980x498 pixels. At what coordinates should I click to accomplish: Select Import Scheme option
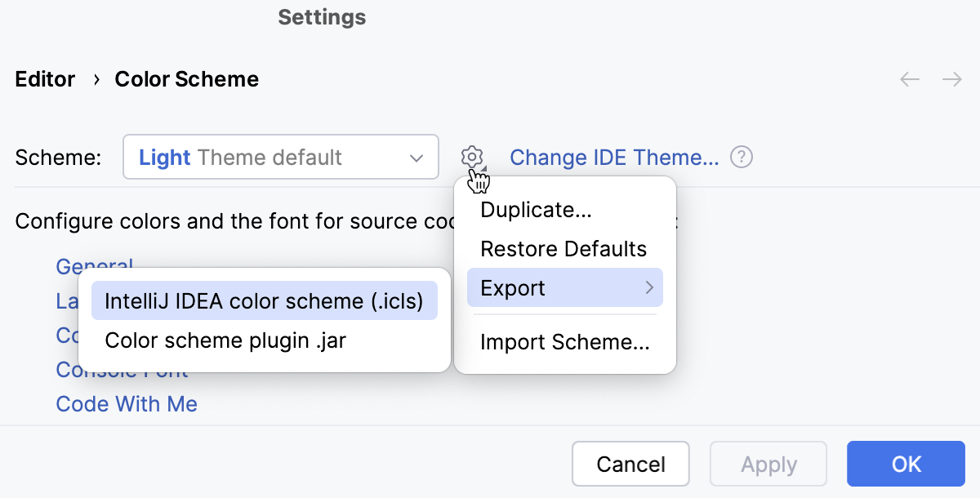[x=563, y=342]
